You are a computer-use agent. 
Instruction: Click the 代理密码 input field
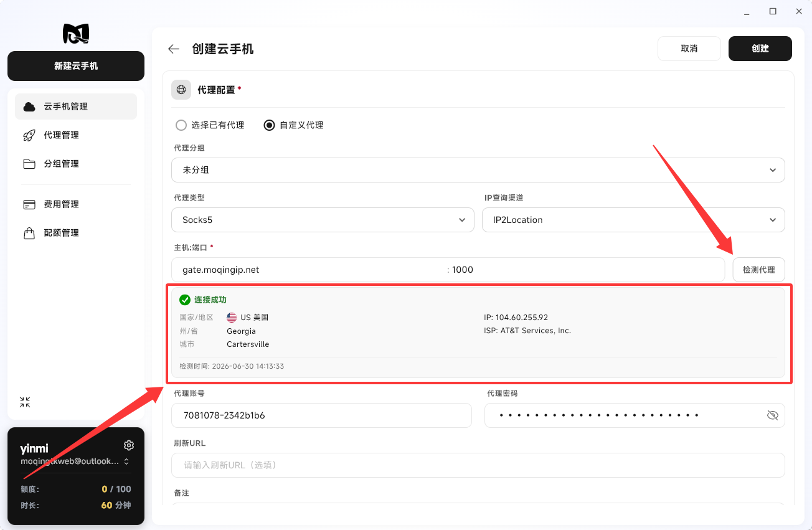click(635, 415)
